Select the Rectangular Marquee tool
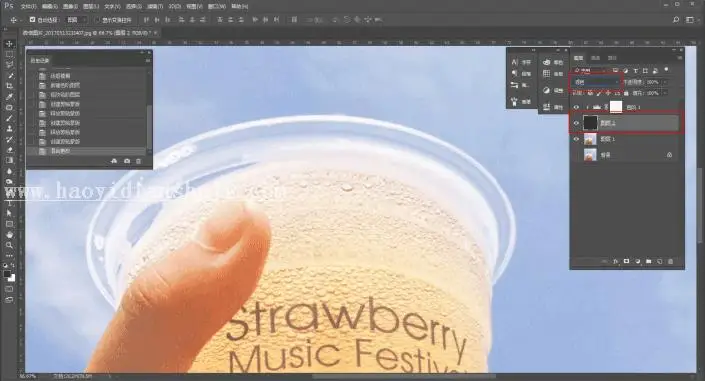705x381 pixels. (9, 54)
